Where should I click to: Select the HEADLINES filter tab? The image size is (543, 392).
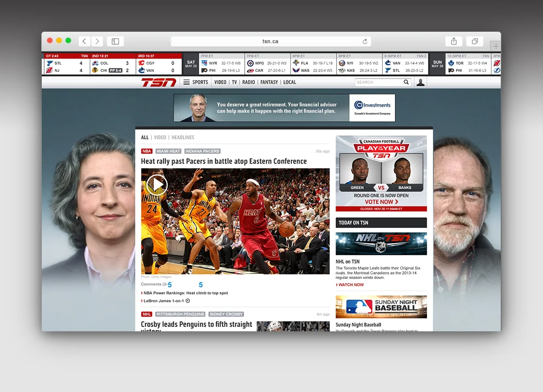click(183, 137)
